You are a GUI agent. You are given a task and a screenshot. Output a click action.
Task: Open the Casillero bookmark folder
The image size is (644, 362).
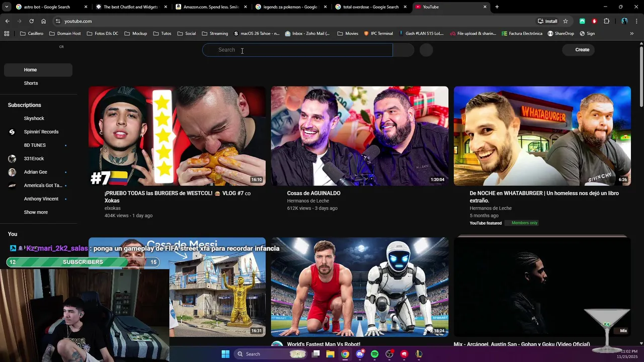coord(31,34)
